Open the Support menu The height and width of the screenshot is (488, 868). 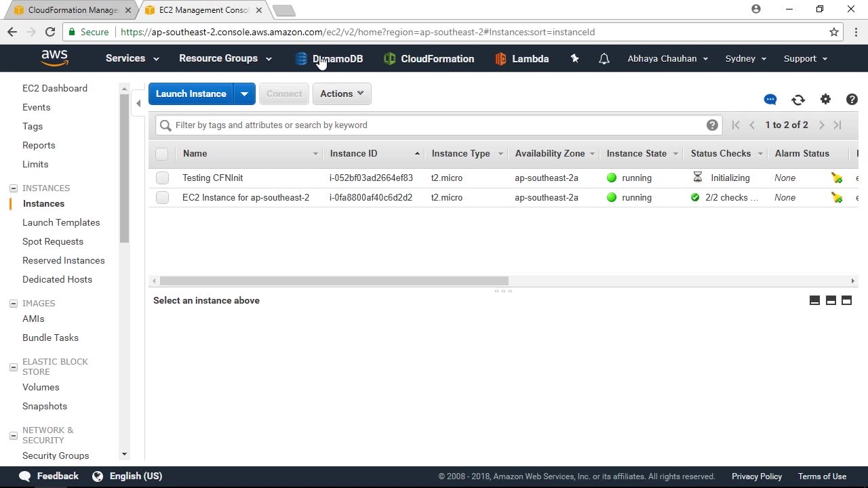[806, 58]
